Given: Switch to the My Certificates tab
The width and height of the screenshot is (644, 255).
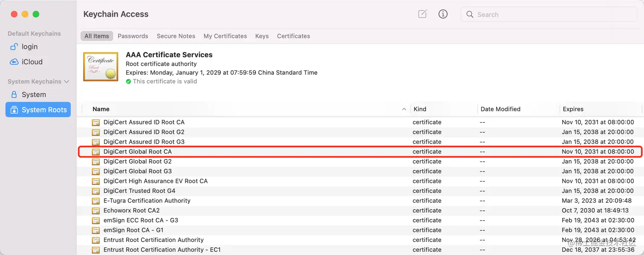Looking at the screenshot, I should pyautogui.click(x=225, y=36).
